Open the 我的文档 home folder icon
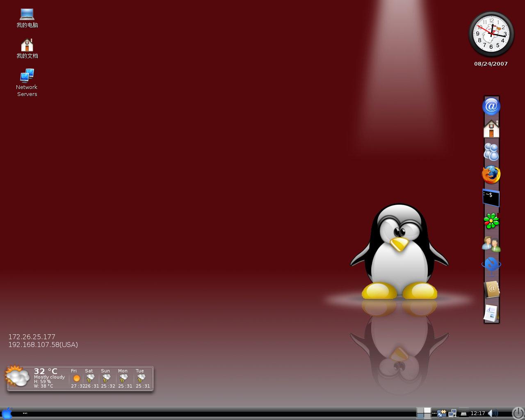 click(27, 48)
